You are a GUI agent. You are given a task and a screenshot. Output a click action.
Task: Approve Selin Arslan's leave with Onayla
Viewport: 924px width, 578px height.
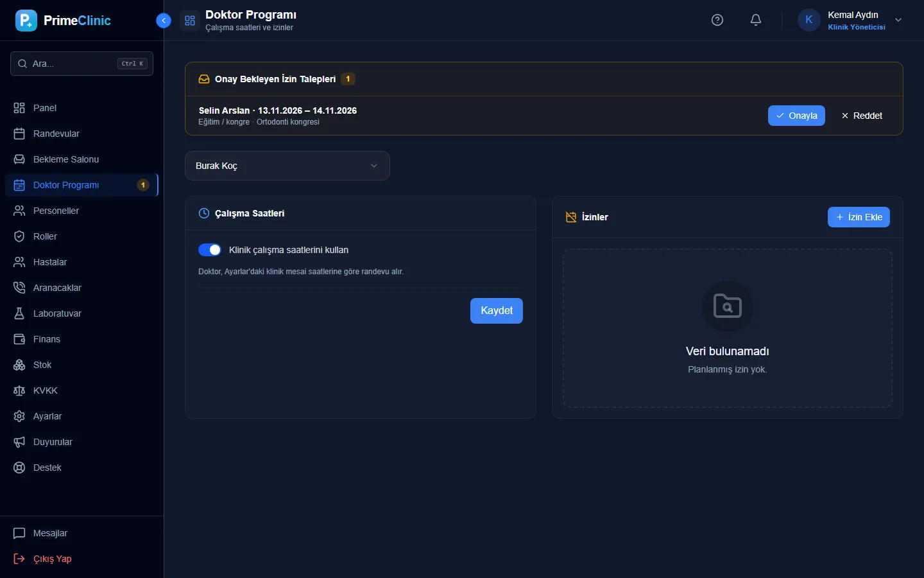(x=796, y=116)
